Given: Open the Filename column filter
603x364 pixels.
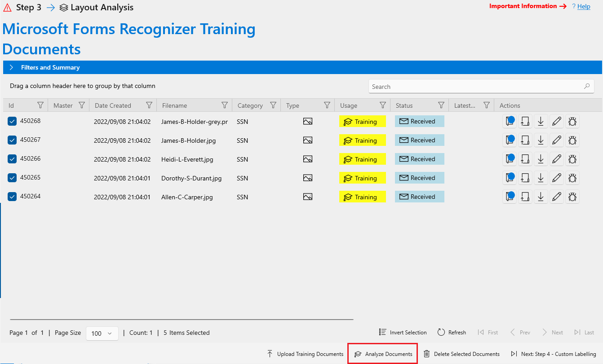Looking at the screenshot, I should point(225,105).
